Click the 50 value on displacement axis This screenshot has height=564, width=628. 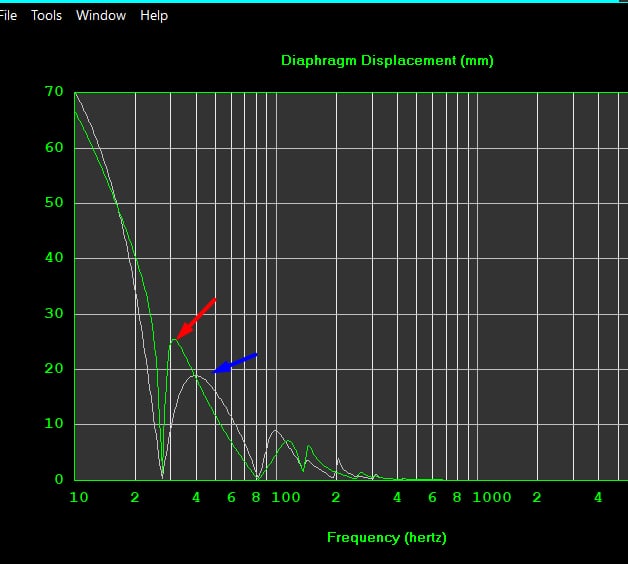pyautogui.click(x=54, y=203)
